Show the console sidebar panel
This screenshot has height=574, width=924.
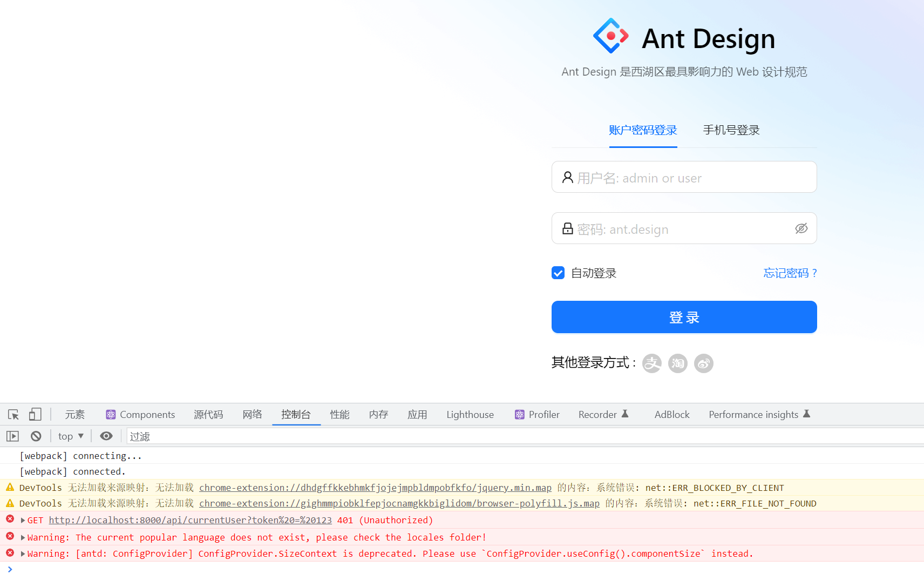coord(12,436)
